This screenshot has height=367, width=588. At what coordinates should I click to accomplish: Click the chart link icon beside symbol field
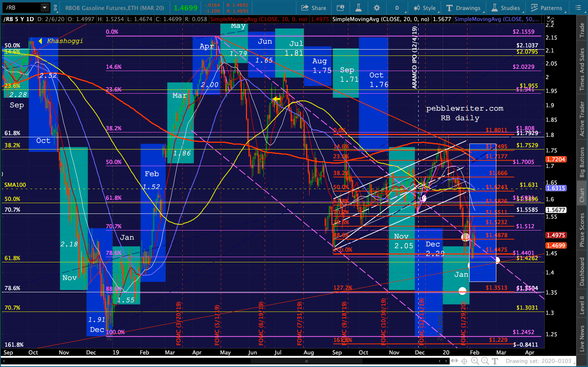(55, 8)
